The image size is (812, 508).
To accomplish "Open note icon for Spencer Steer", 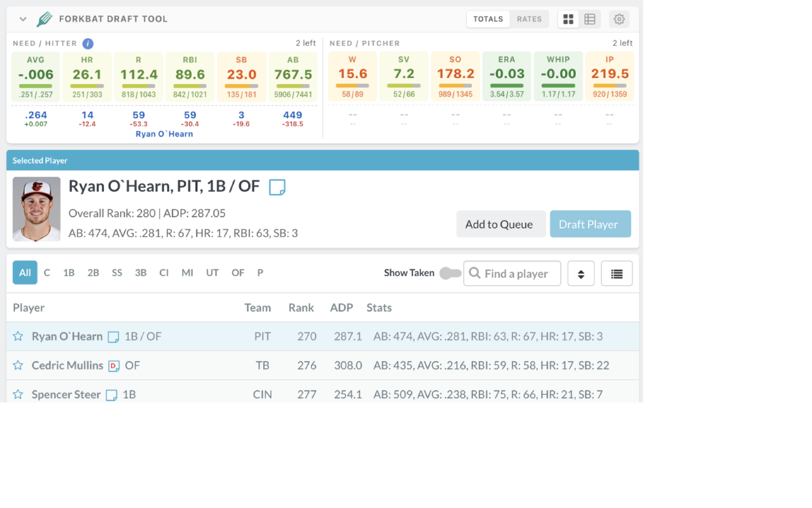I will pos(112,395).
